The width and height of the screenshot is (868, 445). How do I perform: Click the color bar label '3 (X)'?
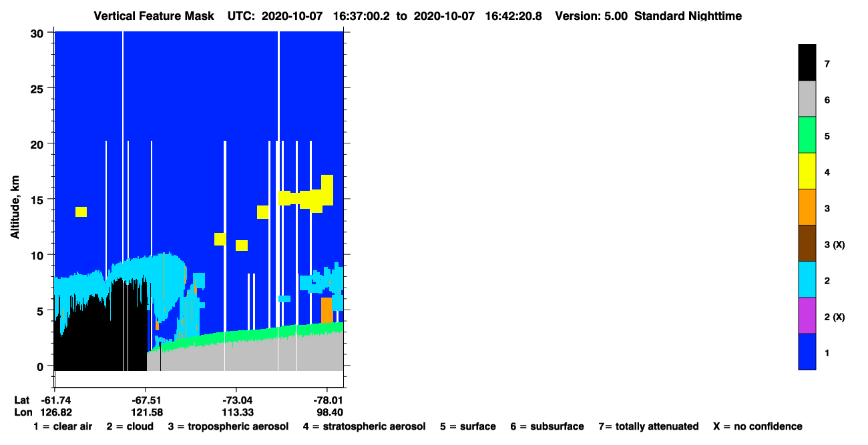click(x=835, y=244)
